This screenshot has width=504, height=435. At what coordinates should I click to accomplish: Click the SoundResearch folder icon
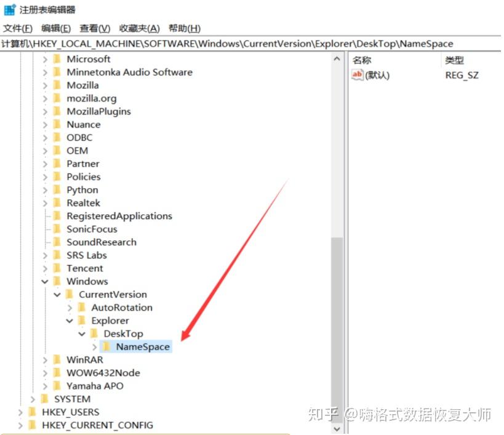coord(57,242)
